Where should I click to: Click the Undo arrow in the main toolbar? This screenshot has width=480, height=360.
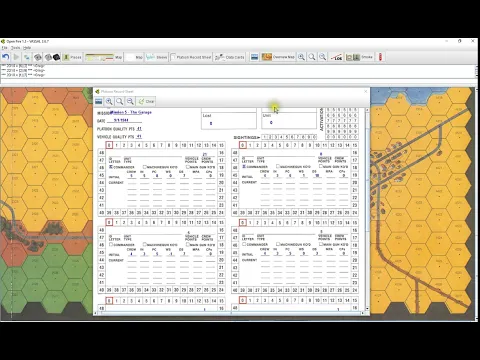[x=5, y=57]
